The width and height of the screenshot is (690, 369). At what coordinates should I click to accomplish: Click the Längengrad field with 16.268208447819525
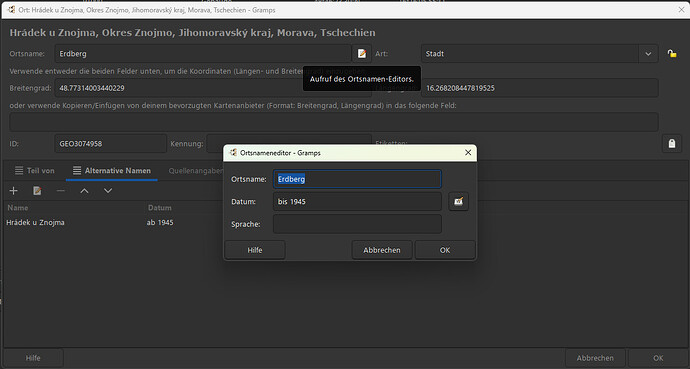tap(540, 88)
